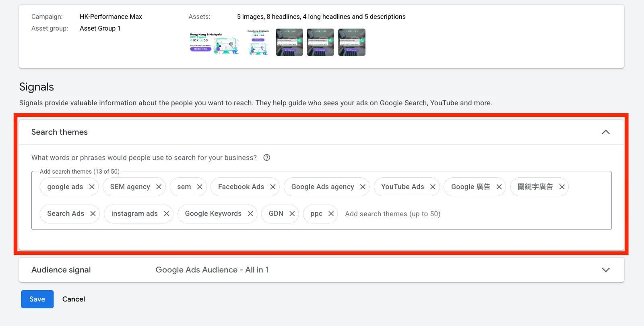Select the "Google Ads agency" chip label
This screenshot has width=644, height=326.
click(323, 187)
